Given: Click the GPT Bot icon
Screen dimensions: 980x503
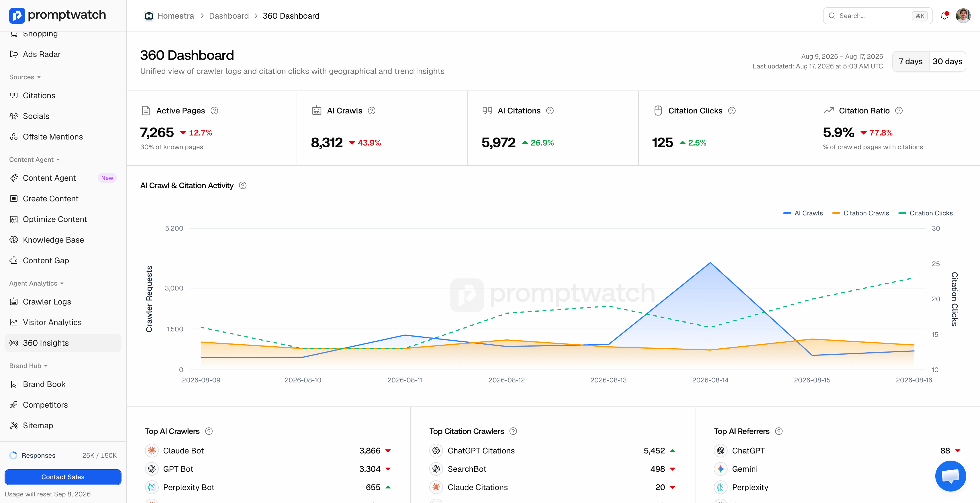Looking at the screenshot, I should coord(152,469).
